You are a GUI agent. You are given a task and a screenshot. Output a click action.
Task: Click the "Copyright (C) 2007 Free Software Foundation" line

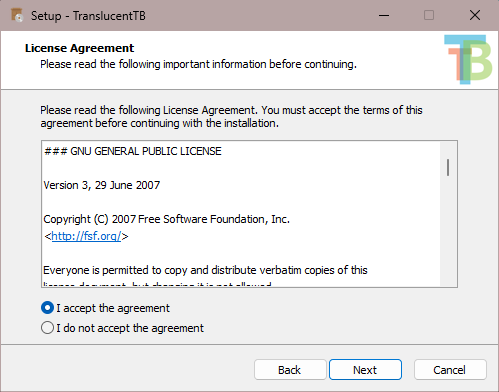166,219
